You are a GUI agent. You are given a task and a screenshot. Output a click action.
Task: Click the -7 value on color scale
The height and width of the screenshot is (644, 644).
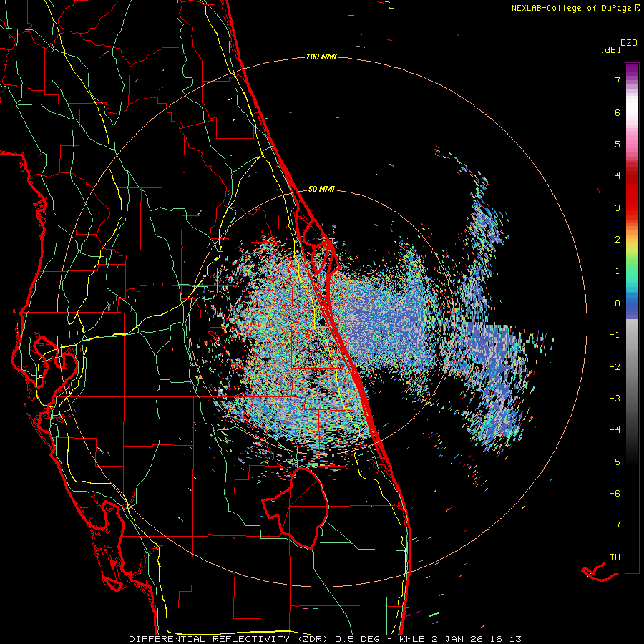coord(615,525)
